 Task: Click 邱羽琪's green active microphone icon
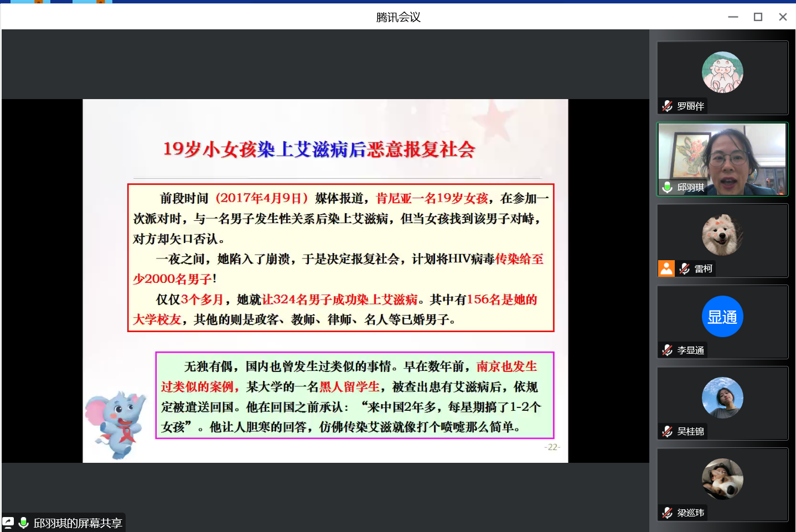click(667, 187)
